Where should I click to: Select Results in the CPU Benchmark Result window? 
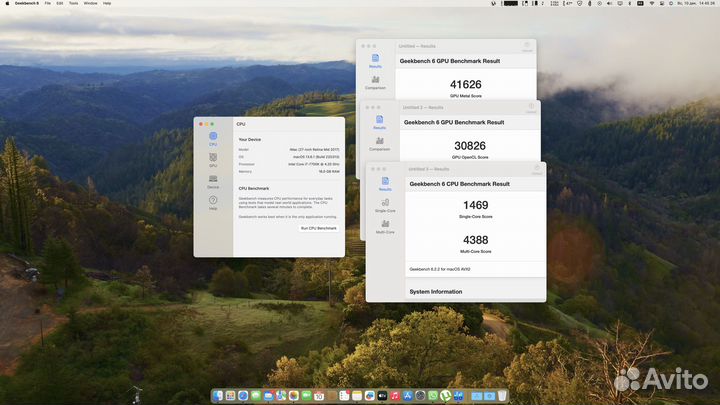(385, 184)
